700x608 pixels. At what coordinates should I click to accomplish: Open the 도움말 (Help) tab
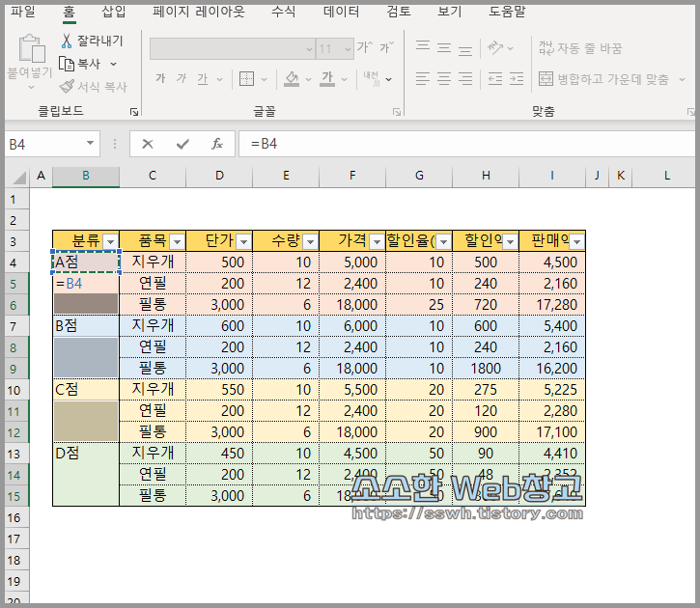(507, 11)
